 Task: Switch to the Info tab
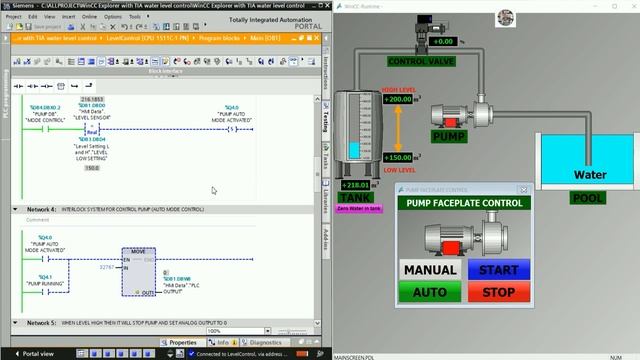coord(222,342)
